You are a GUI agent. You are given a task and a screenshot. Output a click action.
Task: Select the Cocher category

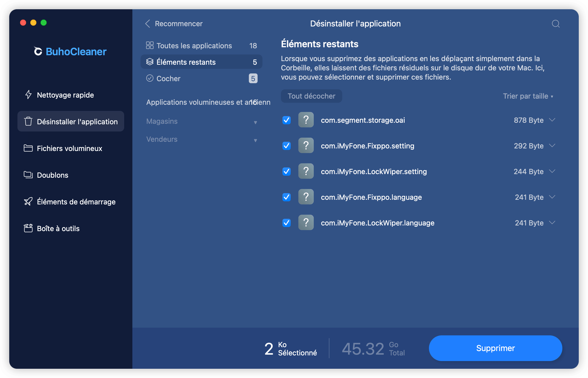point(201,78)
